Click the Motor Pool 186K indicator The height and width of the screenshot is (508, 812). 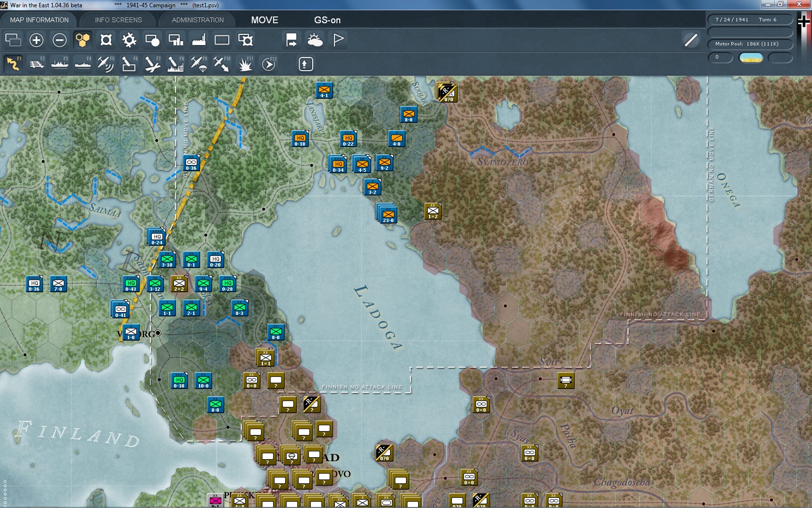pyautogui.click(x=750, y=44)
